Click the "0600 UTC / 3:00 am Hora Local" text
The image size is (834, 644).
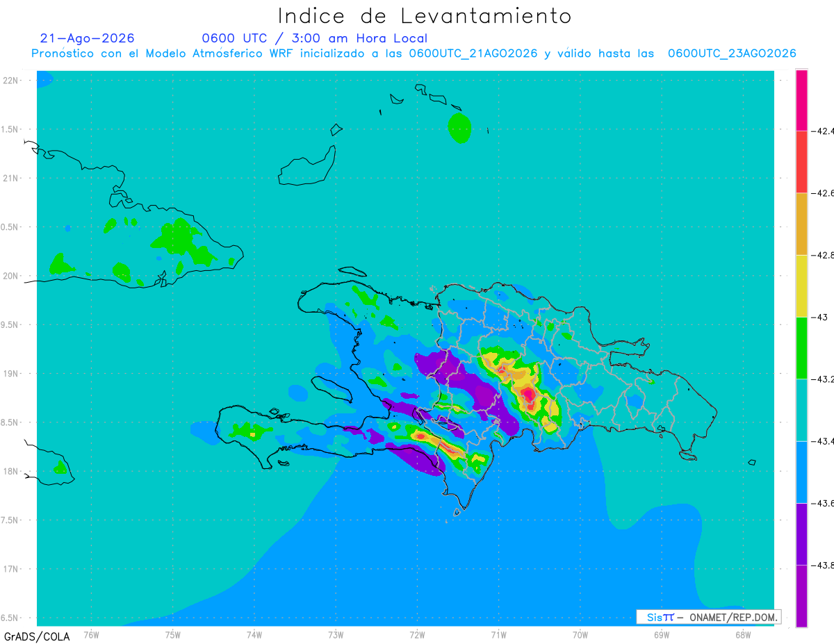[315, 38]
